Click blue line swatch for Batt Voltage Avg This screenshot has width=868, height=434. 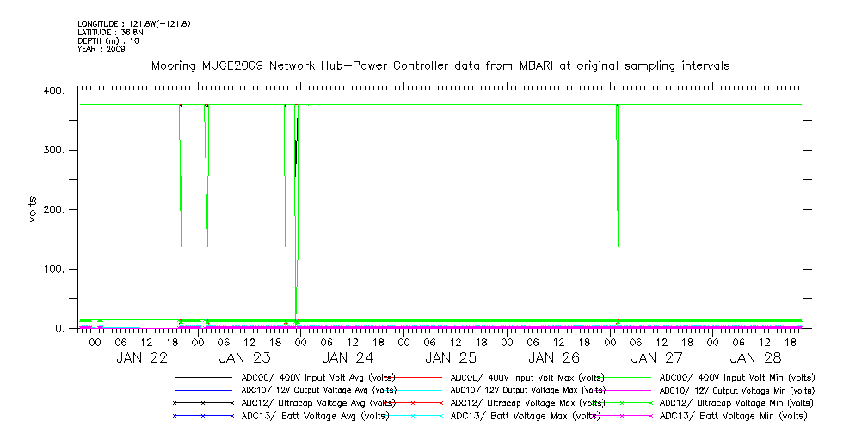click(204, 415)
